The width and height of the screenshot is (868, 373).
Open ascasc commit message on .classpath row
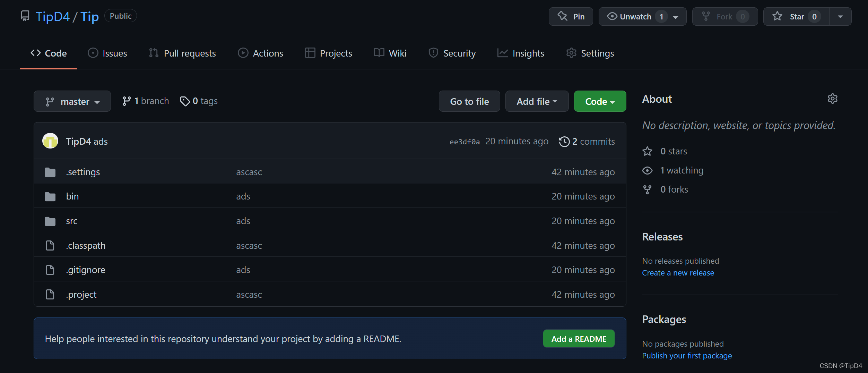pos(249,246)
